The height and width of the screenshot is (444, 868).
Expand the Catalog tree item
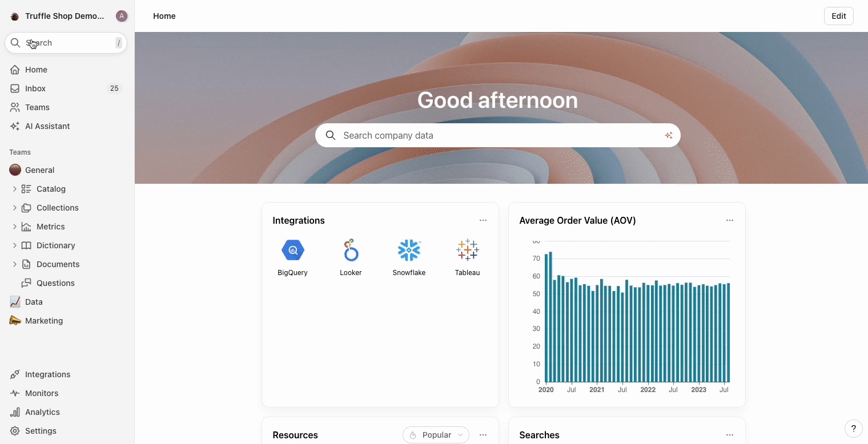pyautogui.click(x=15, y=189)
